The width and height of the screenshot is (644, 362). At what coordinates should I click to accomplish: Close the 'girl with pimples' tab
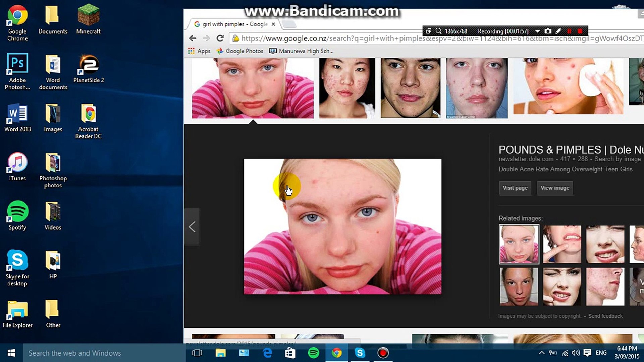tap(273, 24)
